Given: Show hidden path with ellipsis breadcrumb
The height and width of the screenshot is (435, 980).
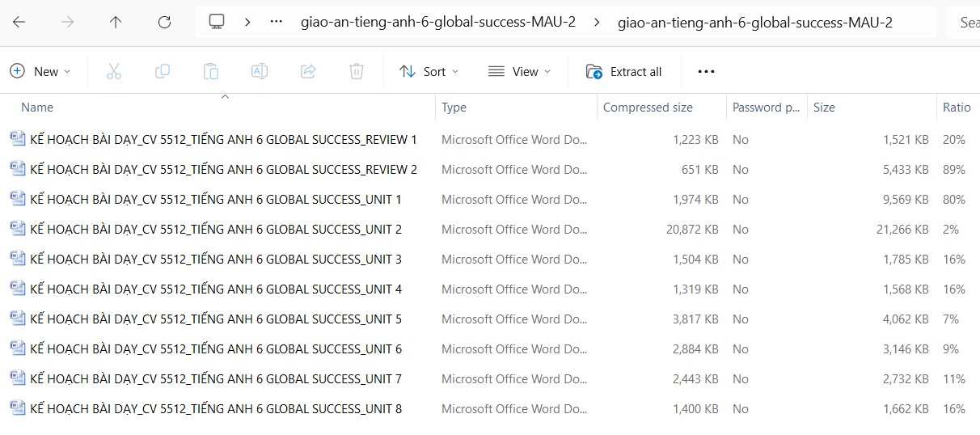Looking at the screenshot, I should point(277,22).
